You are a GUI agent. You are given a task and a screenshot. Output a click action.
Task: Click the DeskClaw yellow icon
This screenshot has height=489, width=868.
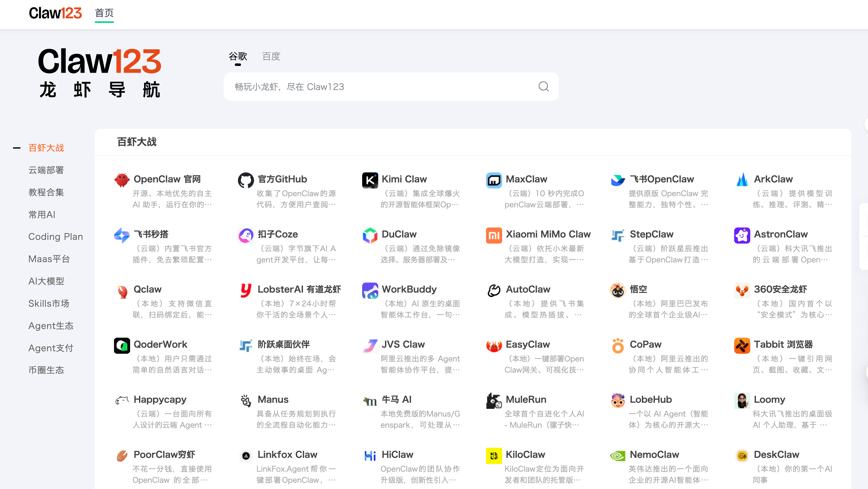tap(742, 456)
